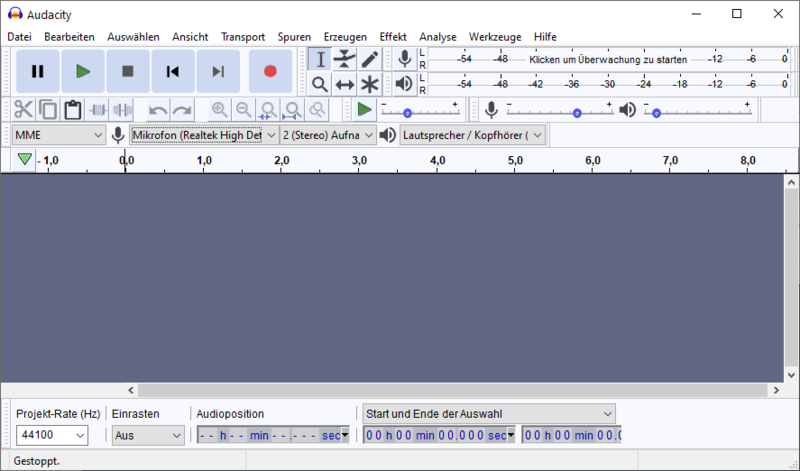800x471 pixels.
Task: Click the Pause button
Action: click(38, 71)
